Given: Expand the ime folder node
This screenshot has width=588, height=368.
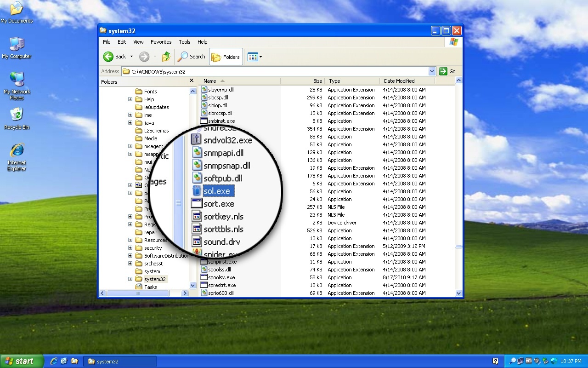Looking at the screenshot, I should [130, 115].
